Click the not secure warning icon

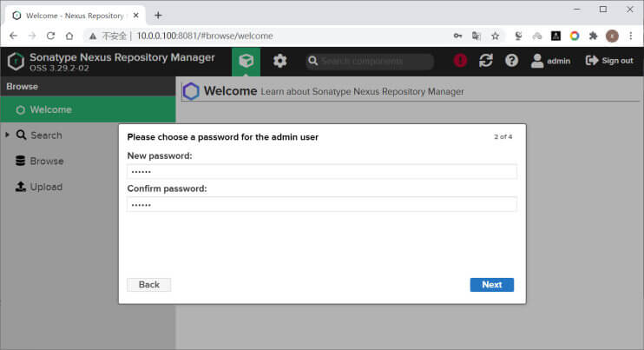pos(93,36)
